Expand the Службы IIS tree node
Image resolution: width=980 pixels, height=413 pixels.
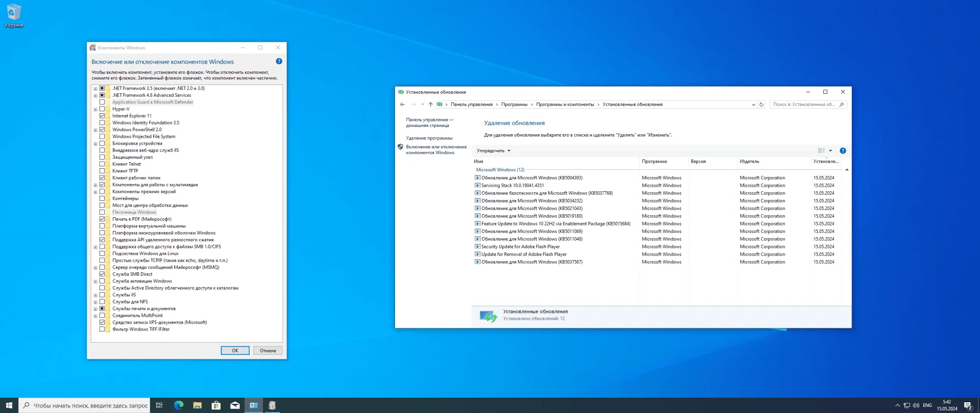pyautogui.click(x=95, y=295)
